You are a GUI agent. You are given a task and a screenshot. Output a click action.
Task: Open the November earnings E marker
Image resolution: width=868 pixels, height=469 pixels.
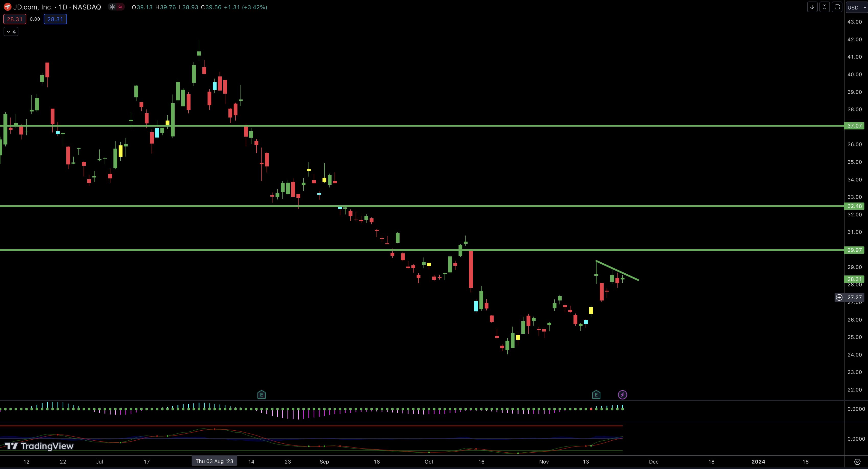point(596,395)
